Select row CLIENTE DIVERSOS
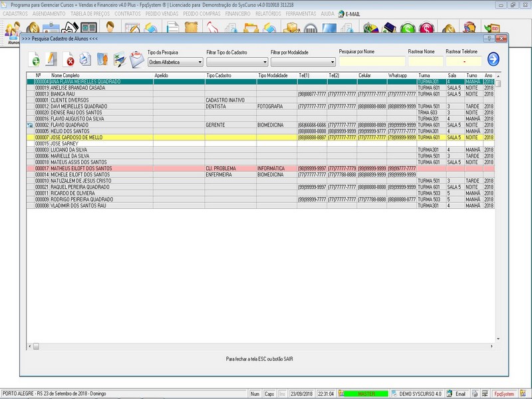 261,100
